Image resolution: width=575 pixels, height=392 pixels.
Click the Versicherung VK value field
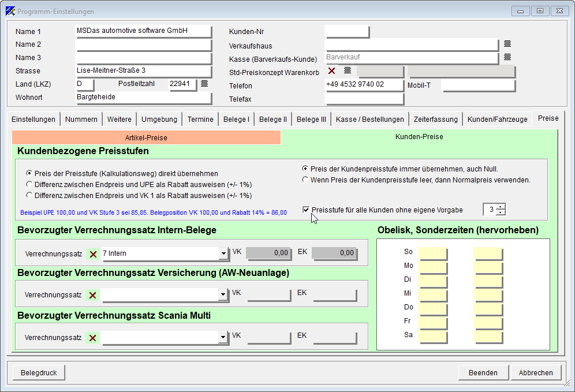coord(268,294)
